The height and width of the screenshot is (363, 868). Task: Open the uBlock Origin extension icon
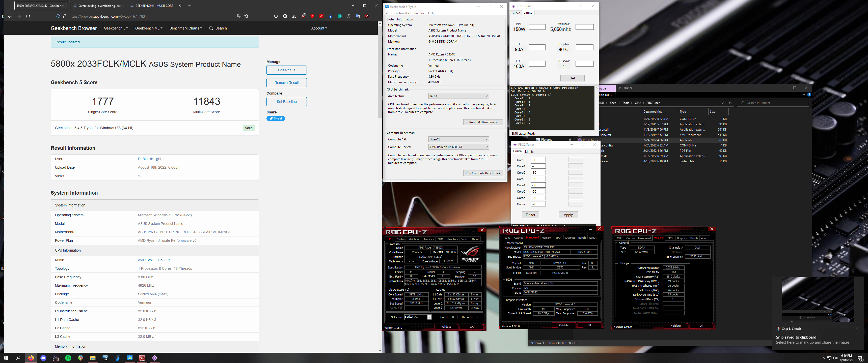tap(303, 16)
